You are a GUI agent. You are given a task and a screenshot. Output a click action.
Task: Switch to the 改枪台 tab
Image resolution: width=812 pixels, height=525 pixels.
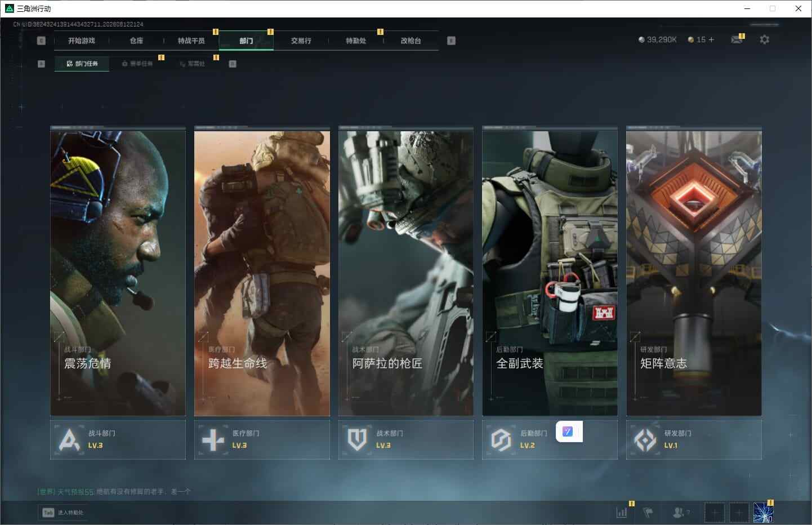click(x=411, y=41)
